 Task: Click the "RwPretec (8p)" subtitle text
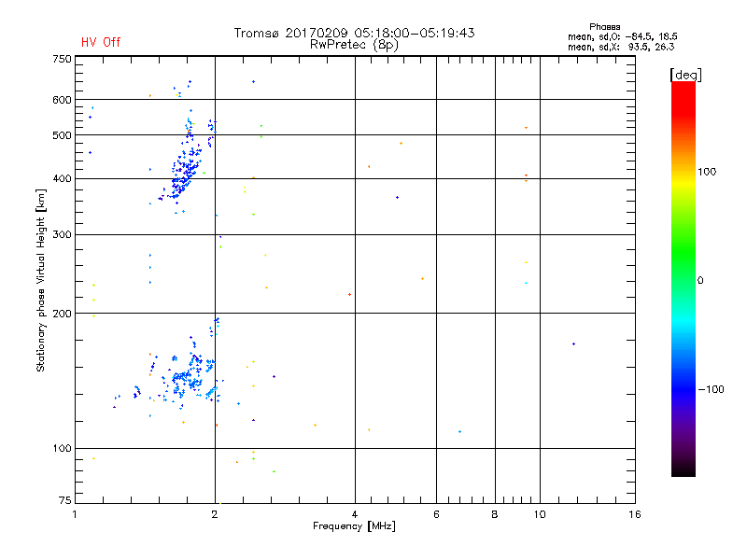coord(354,45)
